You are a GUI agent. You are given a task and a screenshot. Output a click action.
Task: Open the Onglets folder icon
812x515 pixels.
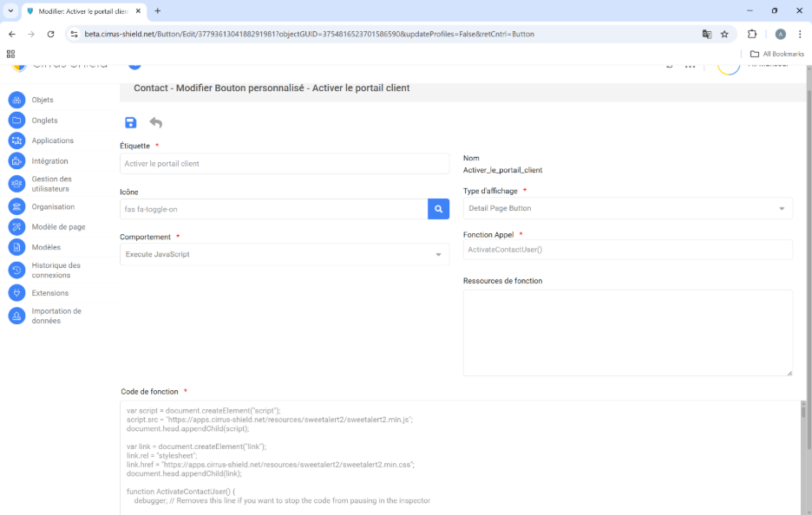[16, 121]
